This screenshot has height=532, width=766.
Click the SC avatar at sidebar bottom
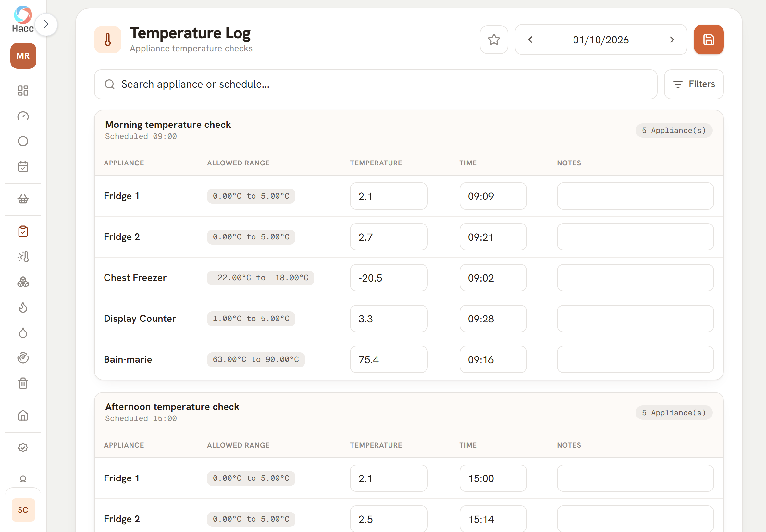coord(23,510)
